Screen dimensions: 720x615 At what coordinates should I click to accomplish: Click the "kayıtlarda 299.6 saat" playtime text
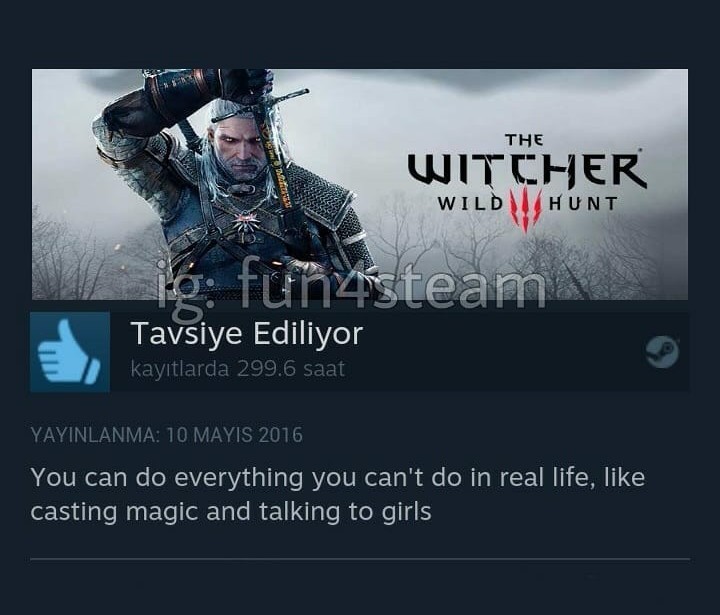pos(237,369)
